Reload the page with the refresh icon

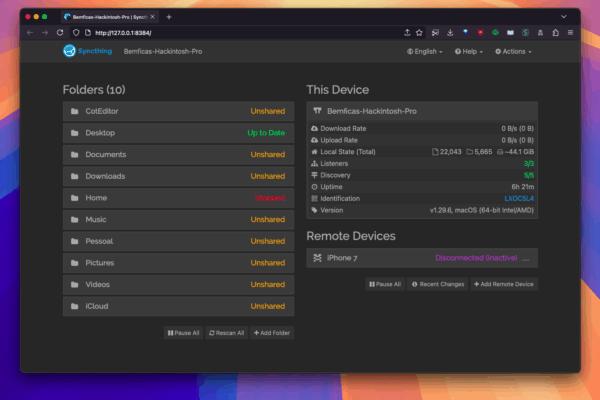[60, 33]
